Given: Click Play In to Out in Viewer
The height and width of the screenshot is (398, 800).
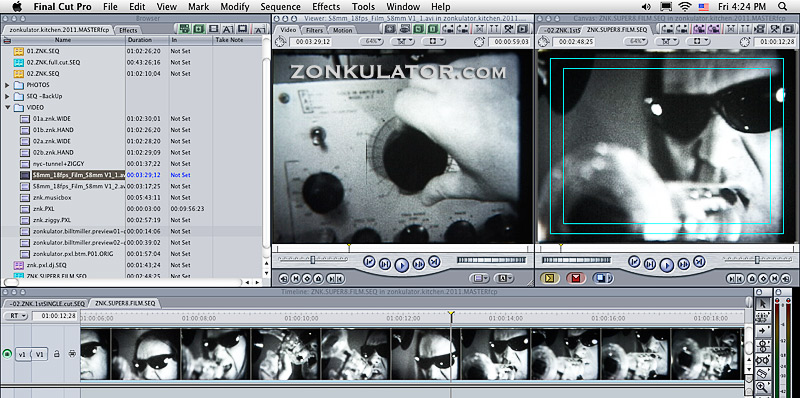Looking at the screenshot, I should tap(385, 264).
